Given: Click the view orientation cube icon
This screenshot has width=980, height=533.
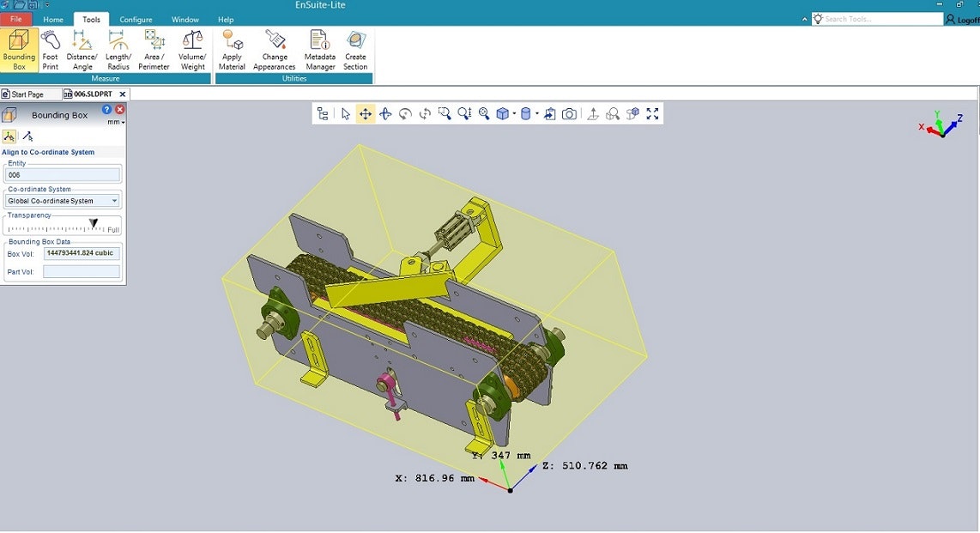Looking at the screenshot, I should (x=503, y=113).
